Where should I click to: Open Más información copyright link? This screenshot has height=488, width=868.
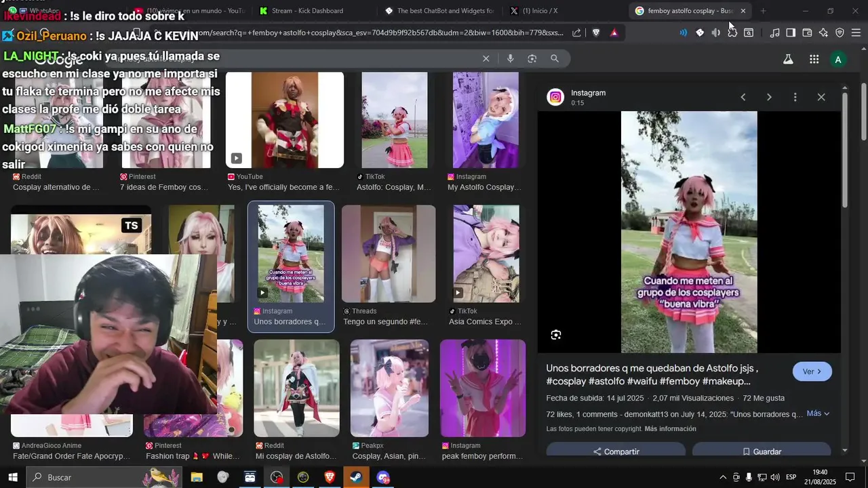click(670, 429)
